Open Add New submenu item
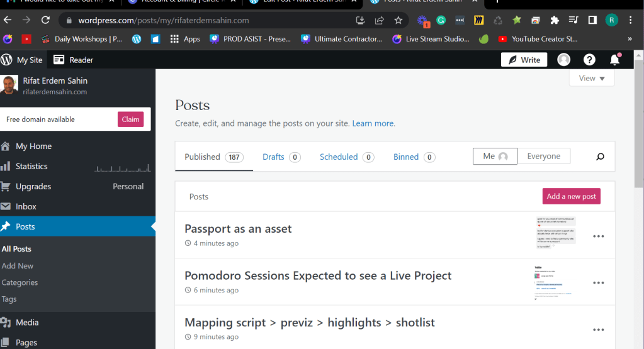Screen dimensions: 644x349 pos(17,266)
